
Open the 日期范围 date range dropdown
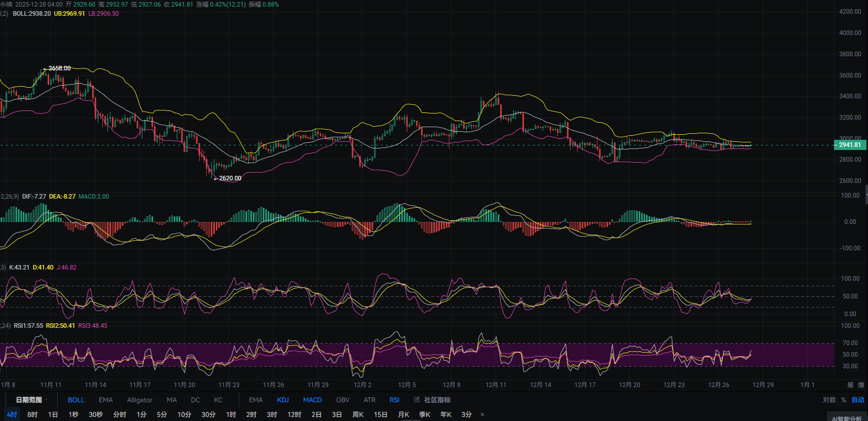[x=31, y=400]
